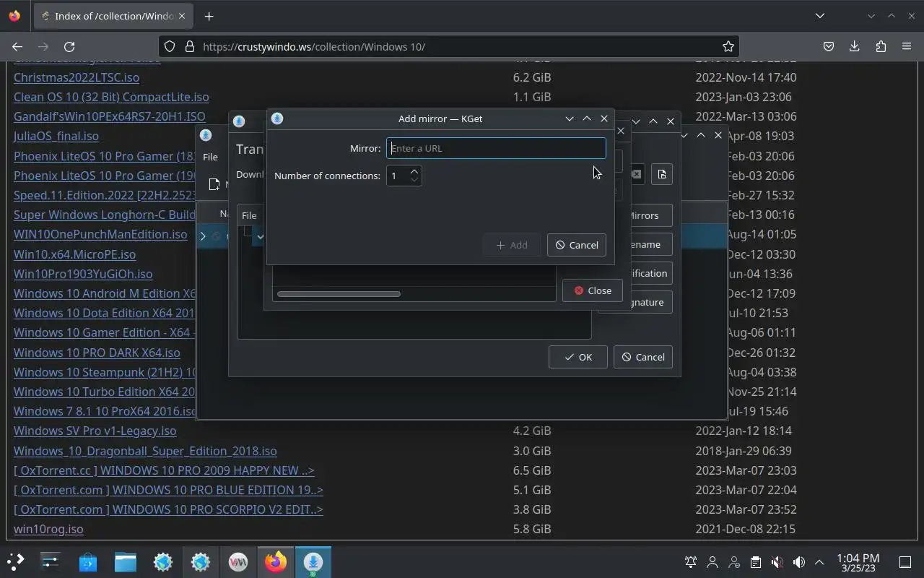The image size is (924, 578).
Task: Open the File menu in KGet window
Action: click(210, 157)
